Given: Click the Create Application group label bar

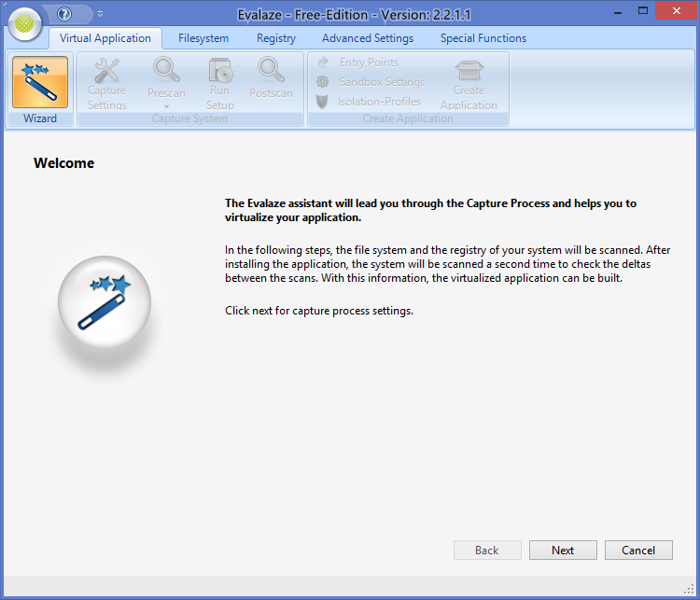Looking at the screenshot, I should coord(408,119).
